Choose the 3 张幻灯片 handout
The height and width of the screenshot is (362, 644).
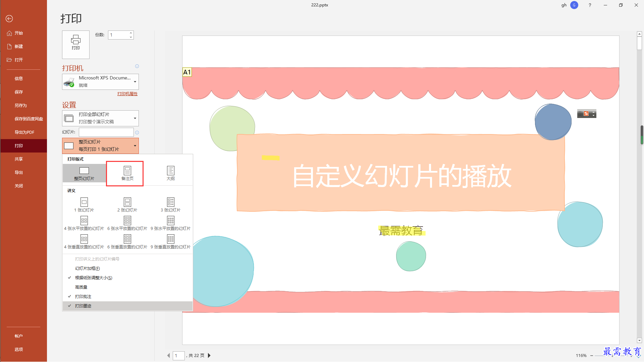[x=171, y=205]
